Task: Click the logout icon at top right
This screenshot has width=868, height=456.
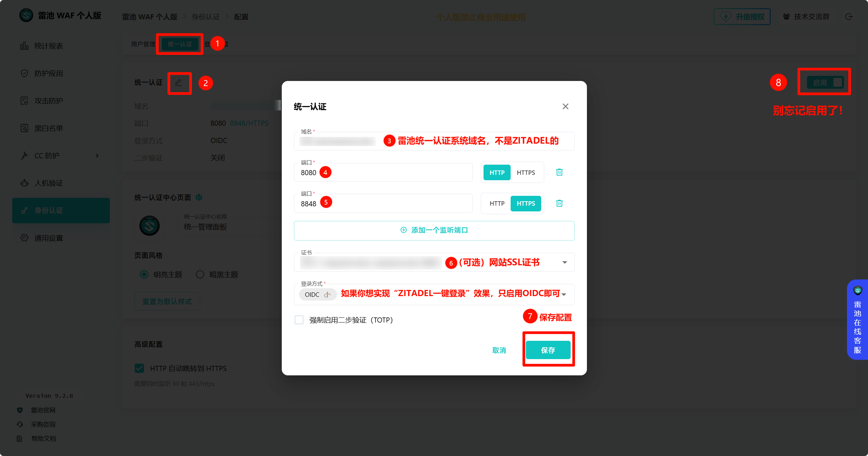Action: click(x=849, y=17)
